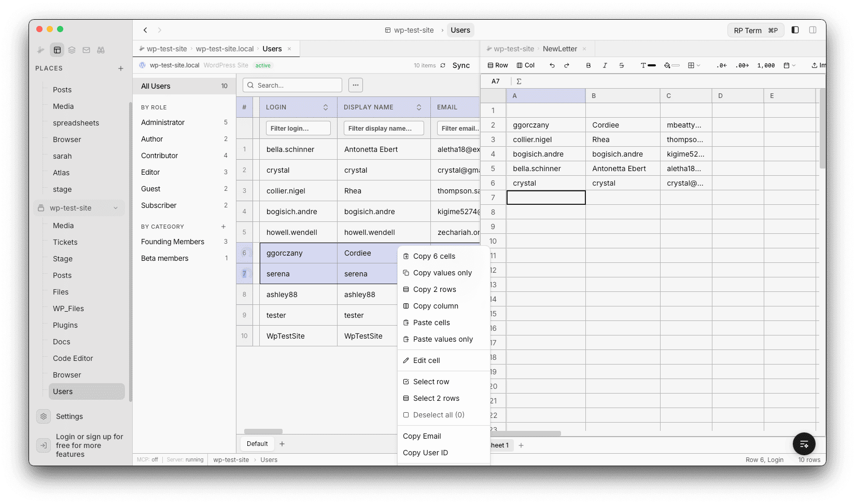Apply strikethrough formatting to the cell
The image size is (855, 504).
[x=621, y=65]
